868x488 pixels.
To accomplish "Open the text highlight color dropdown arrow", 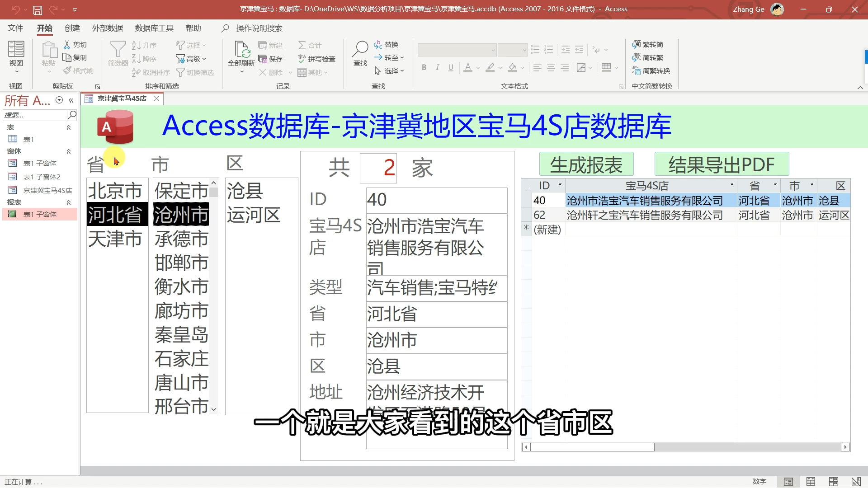I will click(500, 68).
